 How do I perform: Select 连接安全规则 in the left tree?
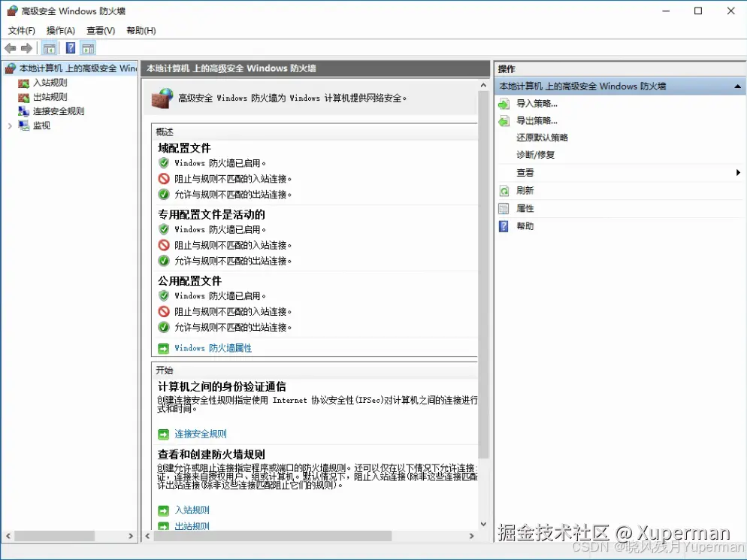(x=59, y=111)
